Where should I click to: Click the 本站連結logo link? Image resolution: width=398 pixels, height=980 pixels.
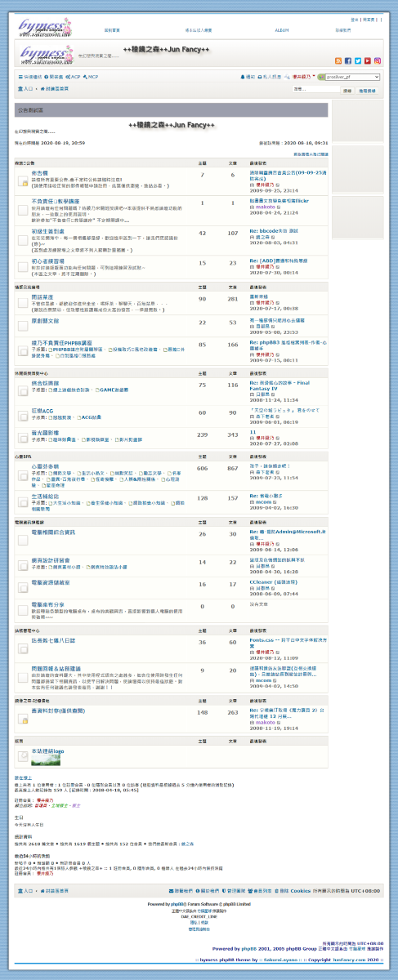47,750
